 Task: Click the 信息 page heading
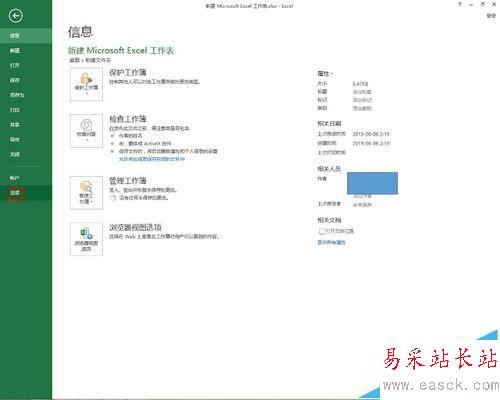click(x=80, y=32)
